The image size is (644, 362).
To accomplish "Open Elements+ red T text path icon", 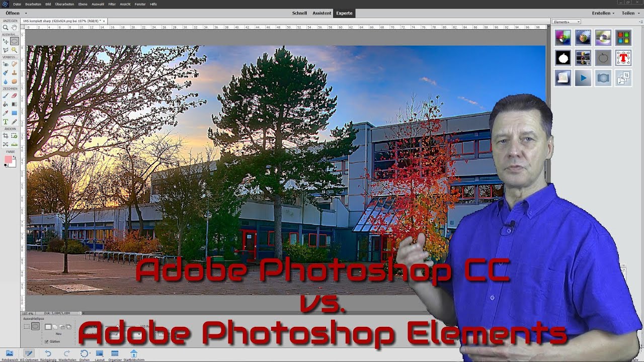I will point(623,58).
